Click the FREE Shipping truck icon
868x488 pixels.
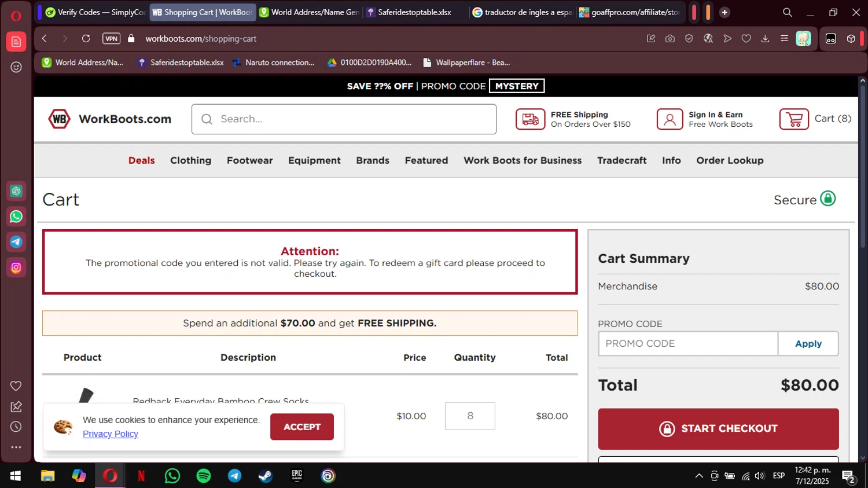(x=530, y=119)
